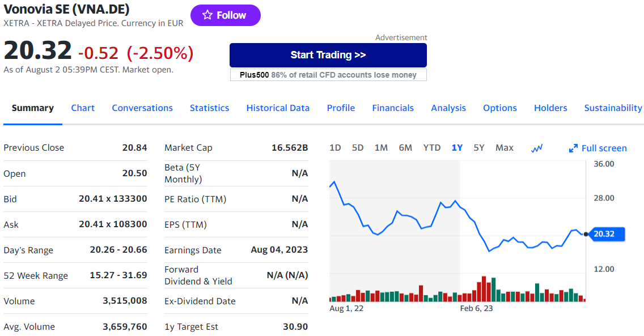Set chart range to 6M
Screen dimensions: 644x336
point(405,147)
